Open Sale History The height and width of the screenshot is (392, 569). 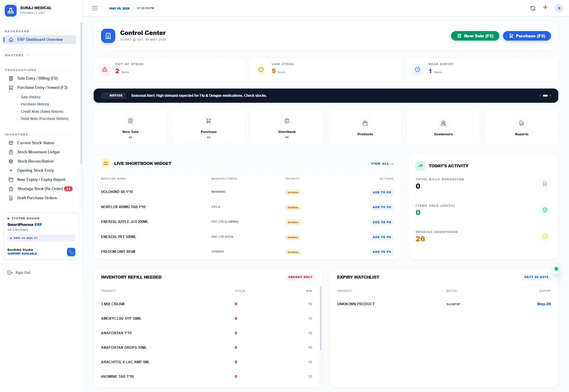pyautogui.click(x=31, y=97)
